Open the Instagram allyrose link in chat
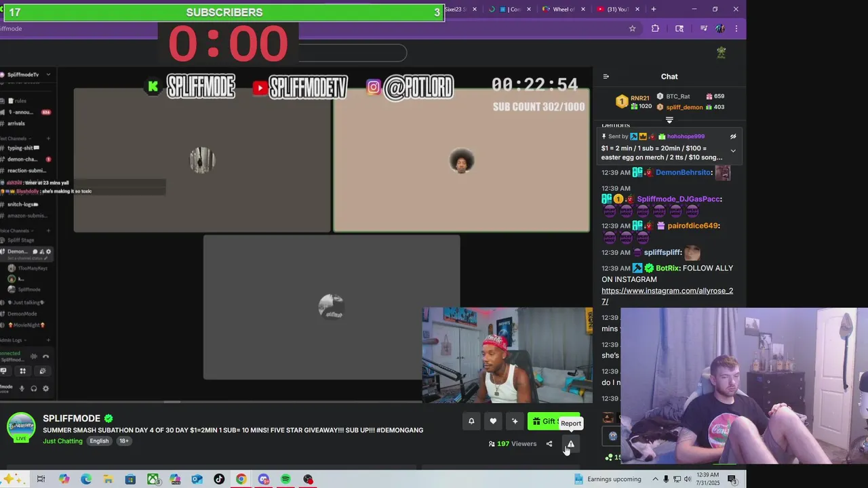The width and height of the screenshot is (868, 488). (x=667, y=296)
